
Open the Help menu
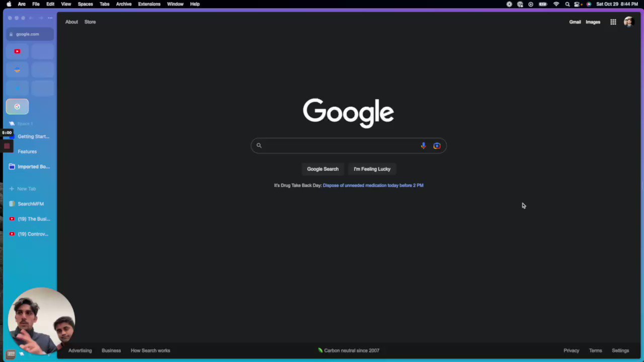pyautogui.click(x=195, y=4)
